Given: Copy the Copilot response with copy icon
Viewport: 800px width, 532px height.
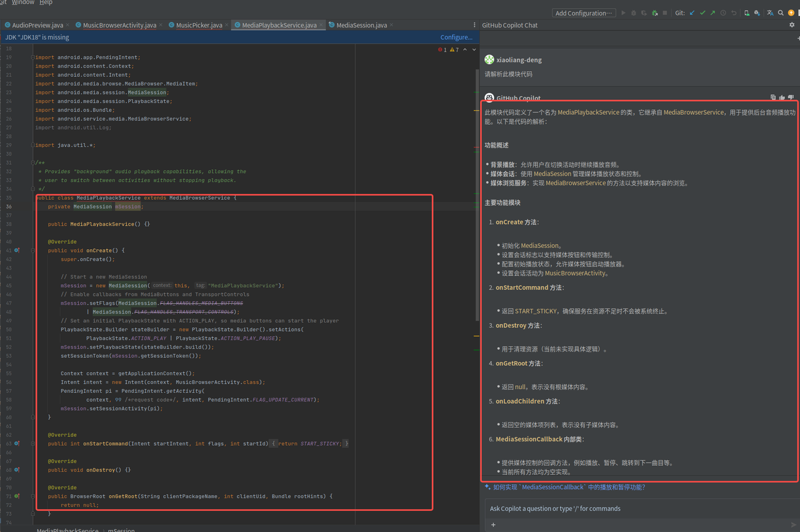Looking at the screenshot, I should pos(773,98).
